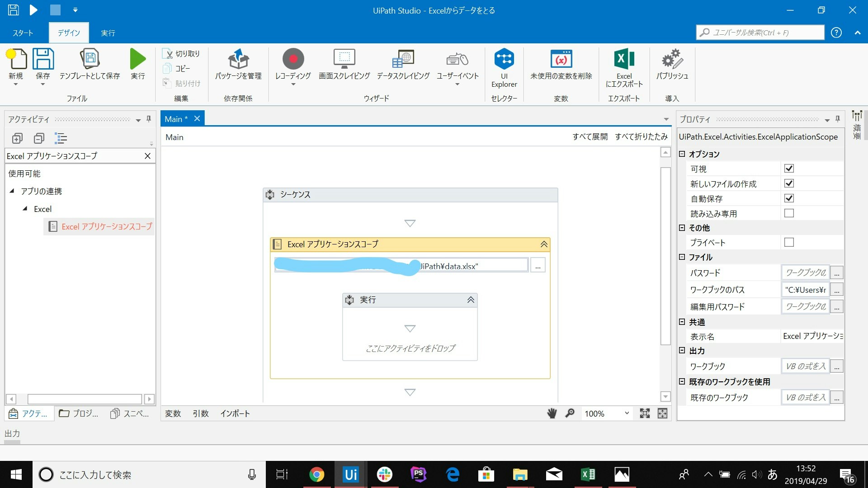Toggle 可視 checkbox
Screen dimensions: 868x488
[789, 168]
